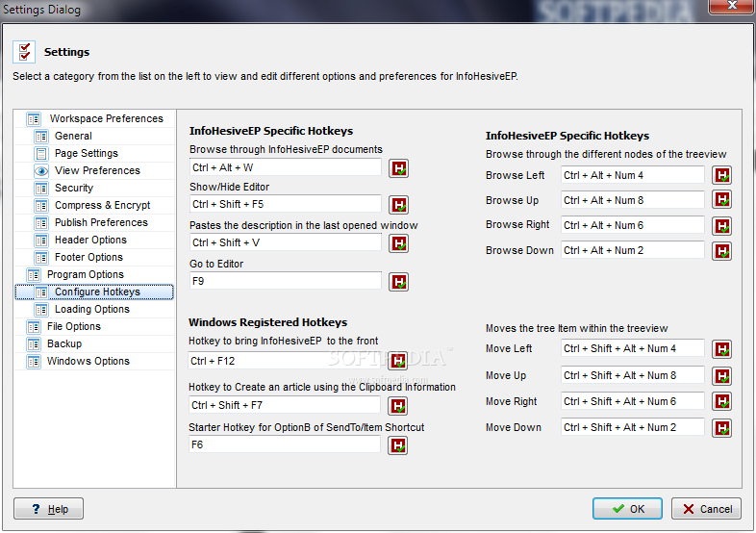
Task: Open Page Settings in the category list
Action: 87,153
